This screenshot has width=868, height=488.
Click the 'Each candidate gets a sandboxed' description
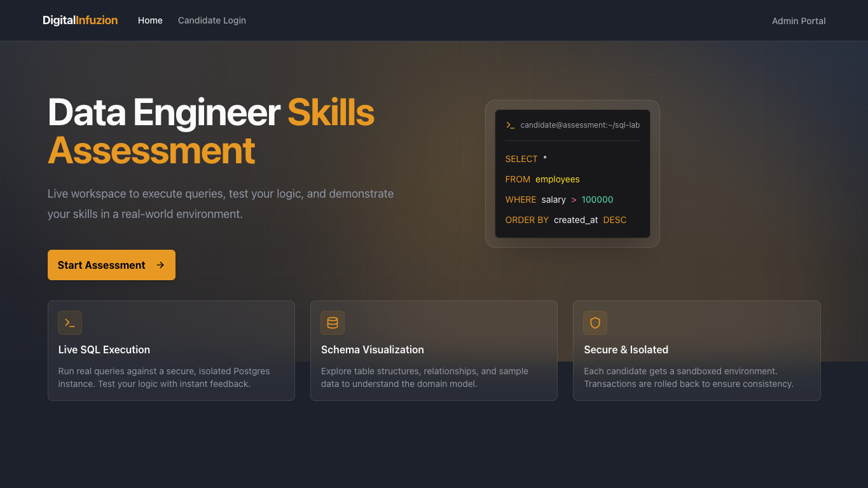[x=689, y=377]
